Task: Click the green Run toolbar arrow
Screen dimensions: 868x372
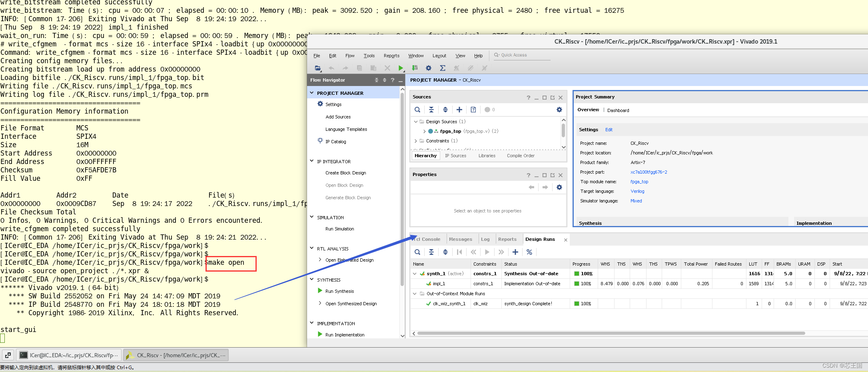Action: click(401, 68)
